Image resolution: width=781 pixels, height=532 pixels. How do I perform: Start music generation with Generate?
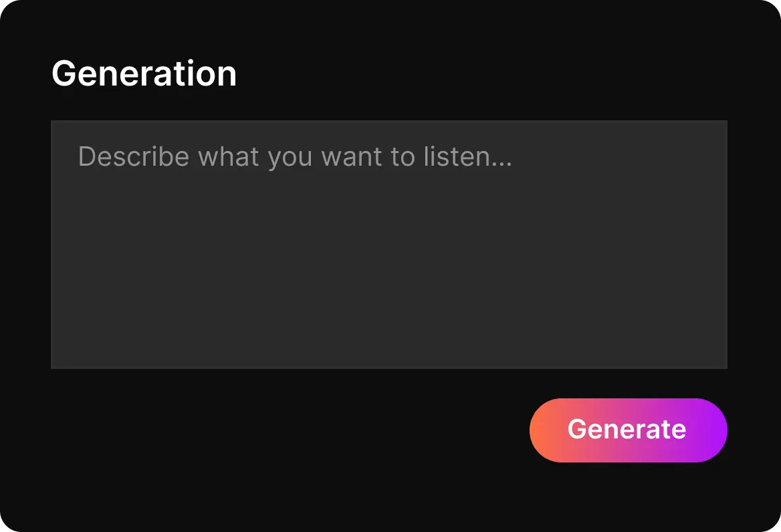pyautogui.click(x=628, y=430)
